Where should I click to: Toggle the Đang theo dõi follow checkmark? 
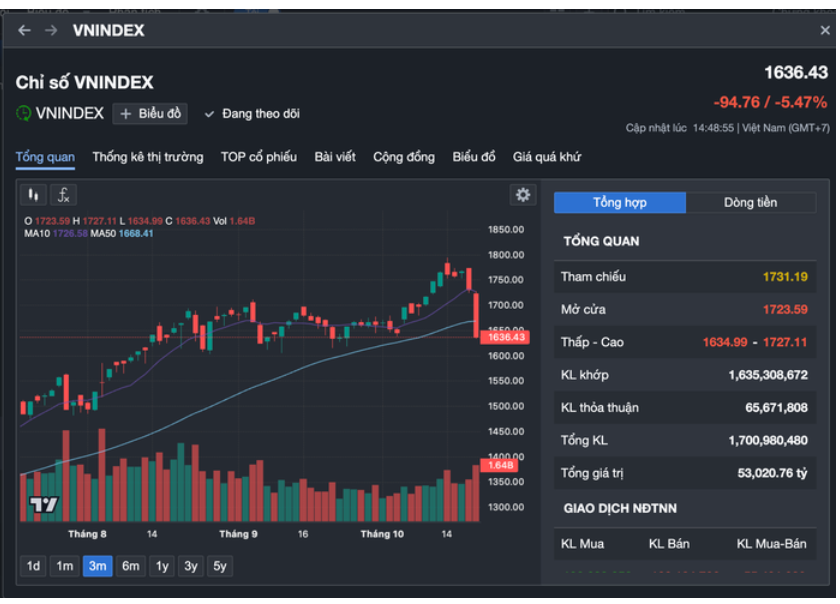(210, 114)
